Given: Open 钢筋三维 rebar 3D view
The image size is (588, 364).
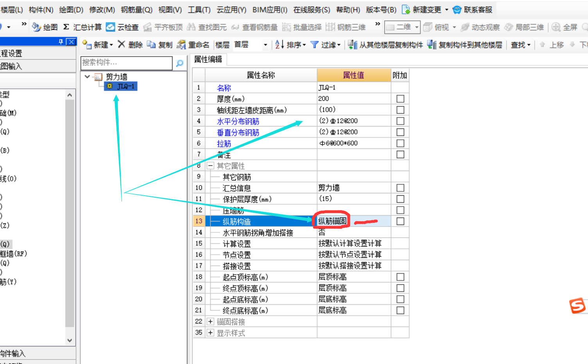Looking at the screenshot, I should coord(346,27).
